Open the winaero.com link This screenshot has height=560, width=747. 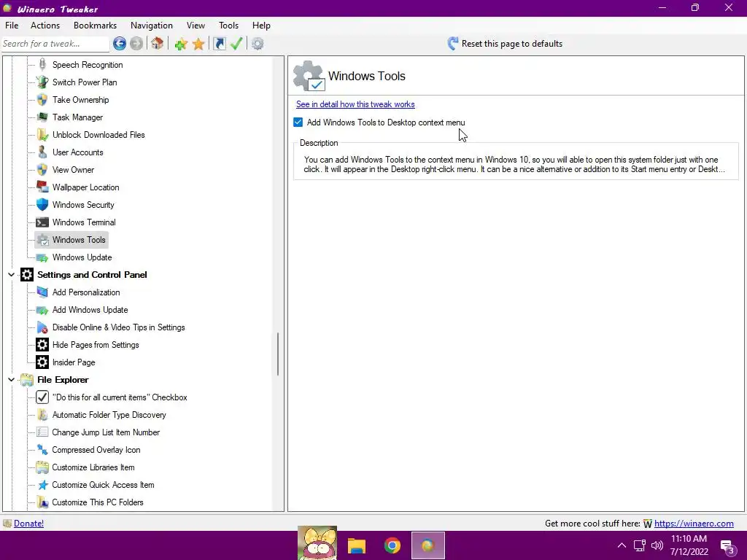(x=694, y=524)
